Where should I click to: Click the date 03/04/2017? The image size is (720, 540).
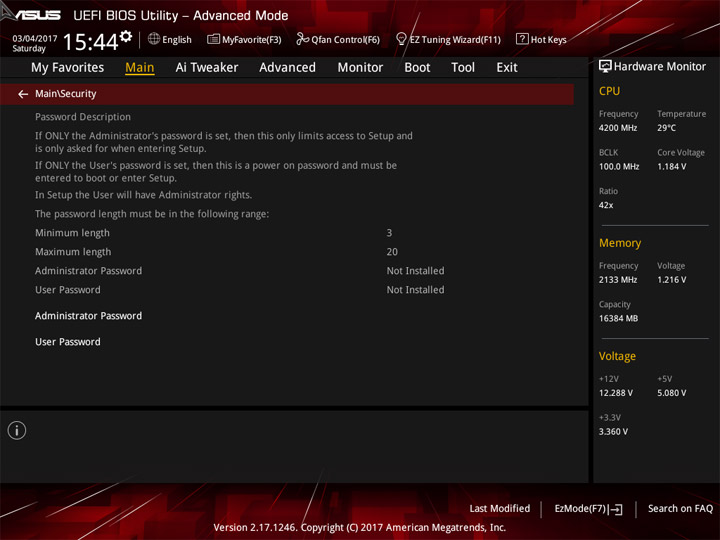tap(35, 38)
